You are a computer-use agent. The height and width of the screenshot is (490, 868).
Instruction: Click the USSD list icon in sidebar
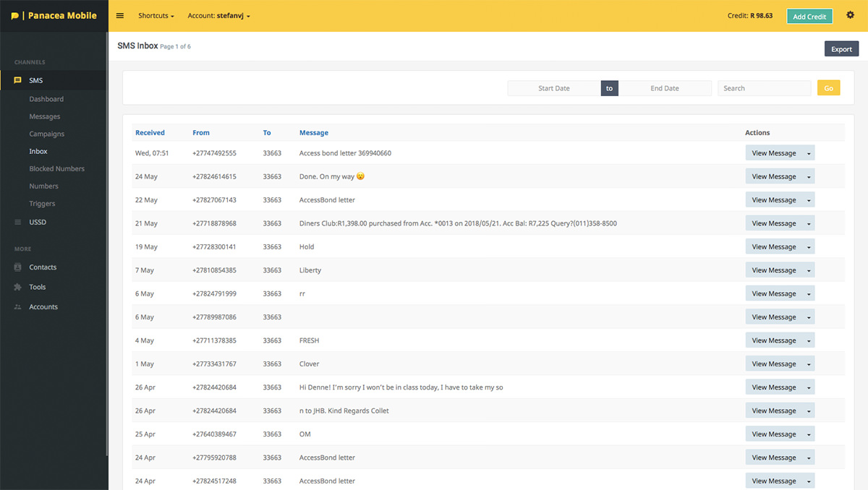[18, 222]
